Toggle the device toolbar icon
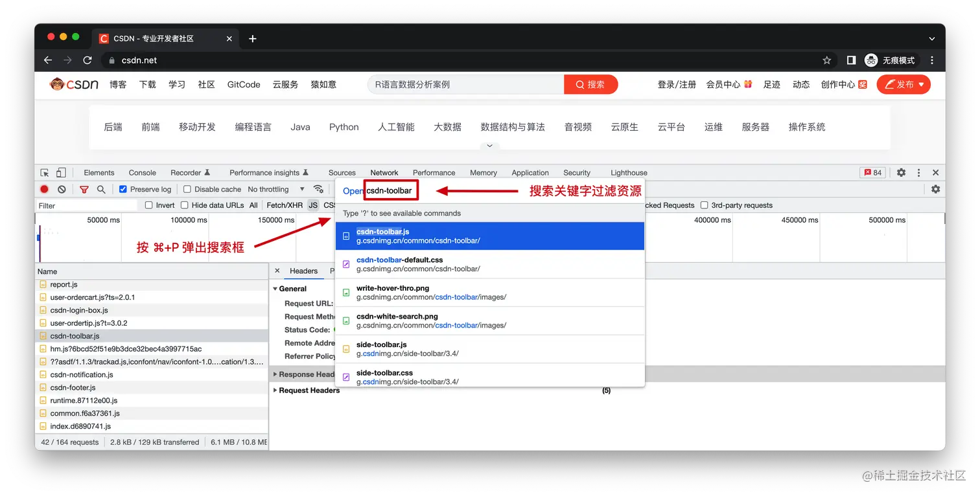The width and height of the screenshot is (980, 496). coord(61,173)
